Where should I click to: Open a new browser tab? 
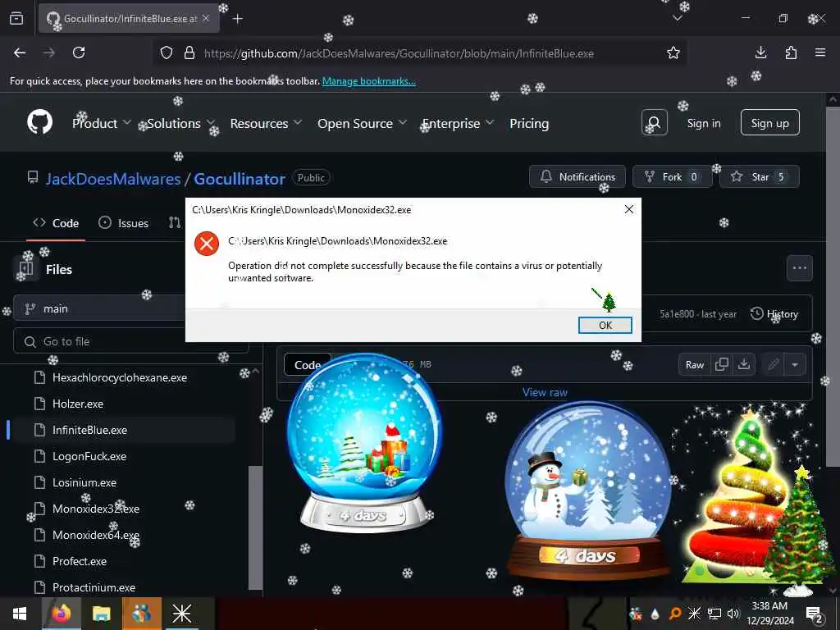pyautogui.click(x=238, y=19)
